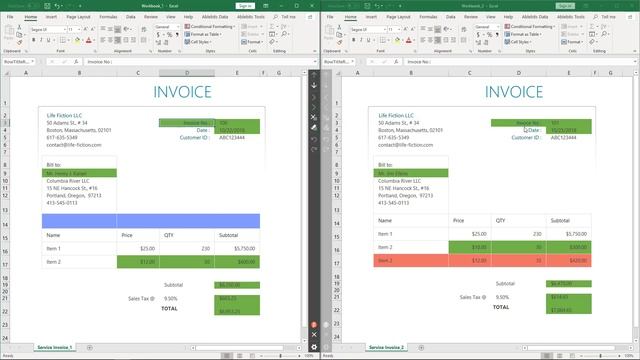Click Decrease Decimal in Workbook 1
Image resolution: width=640 pixels, height=360 pixels.
coord(166,42)
